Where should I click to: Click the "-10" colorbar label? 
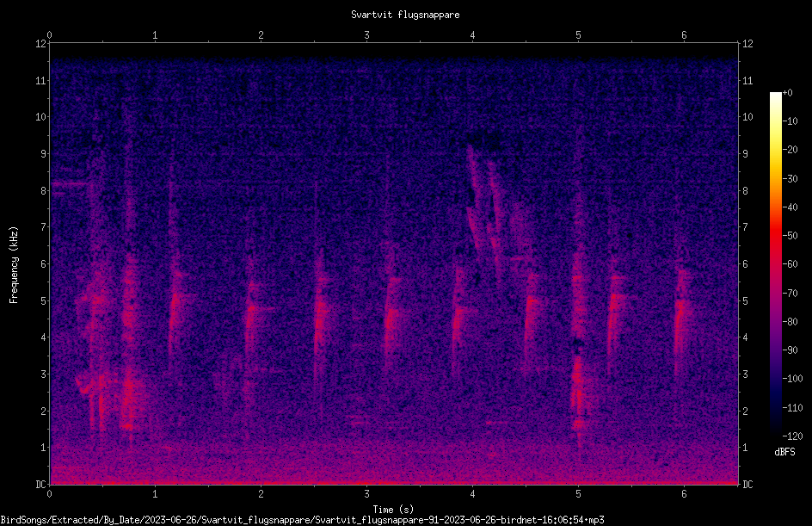tap(790, 121)
